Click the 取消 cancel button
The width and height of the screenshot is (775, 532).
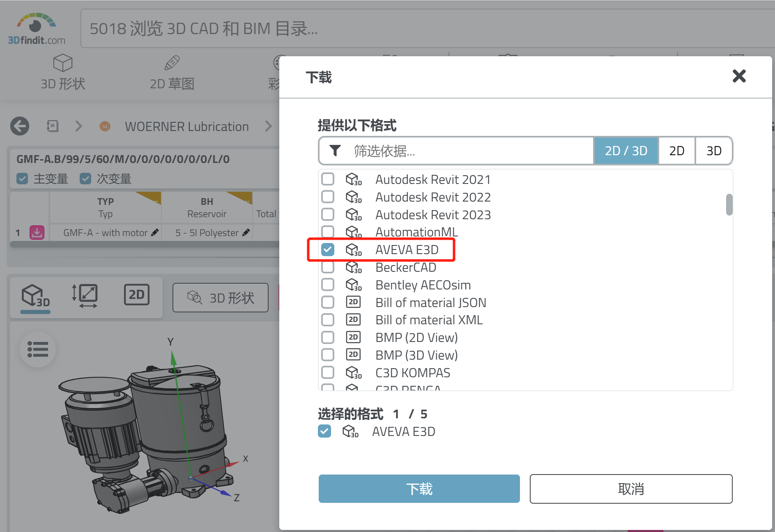coord(631,489)
